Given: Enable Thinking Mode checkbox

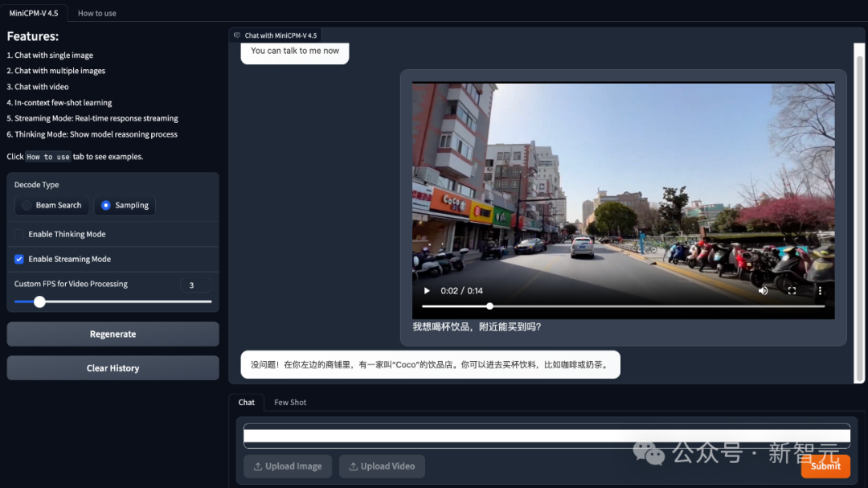Looking at the screenshot, I should pyautogui.click(x=18, y=234).
